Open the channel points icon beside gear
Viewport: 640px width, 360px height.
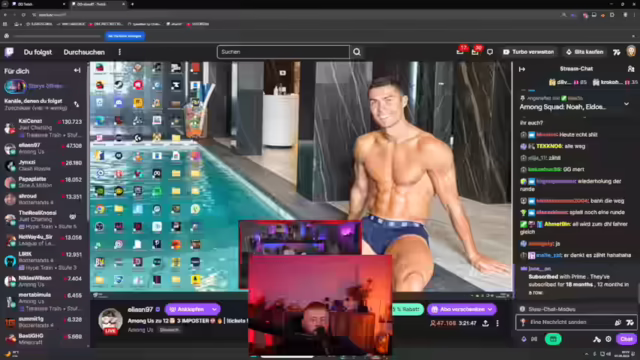(597, 339)
